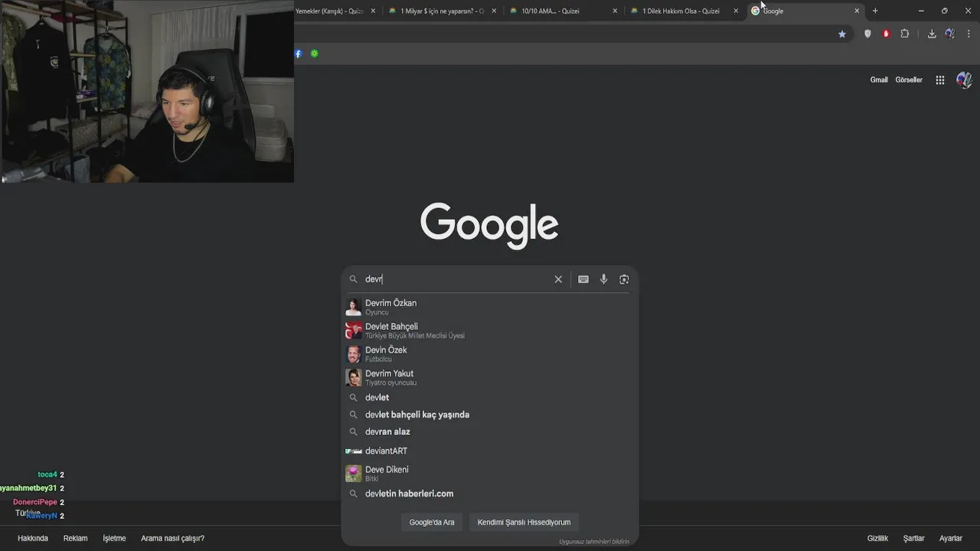980x551 pixels.
Task: Click Devlet Bahçeli's thumbnail photo
Action: (x=353, y=331)
